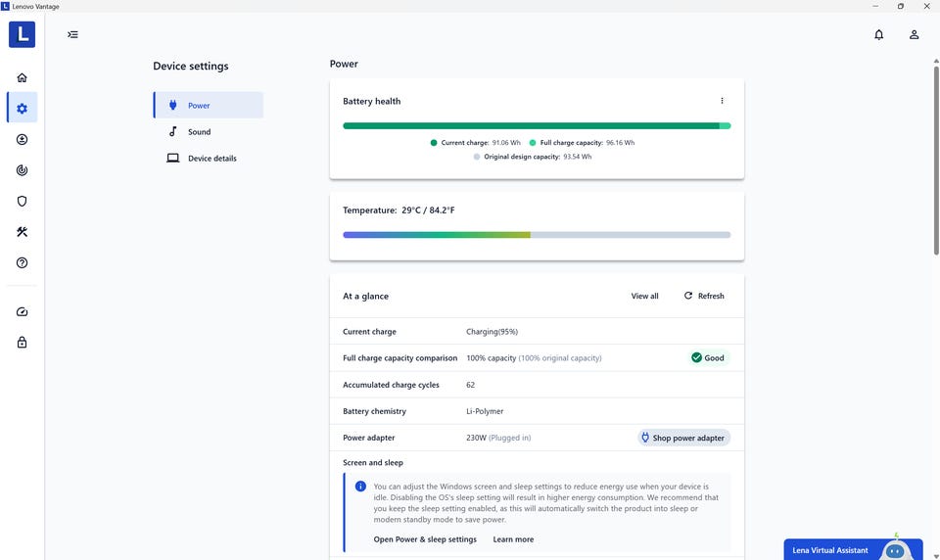Viewport: 940px width, 560px height.
Task: Open Battery health more options menu
Action: [x=722, y=101]
